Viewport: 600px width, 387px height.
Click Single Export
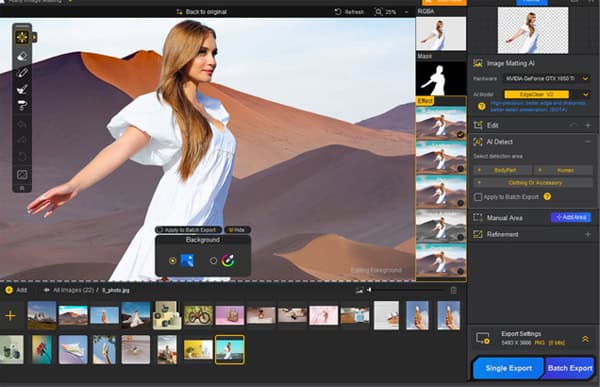click(x=509, y=368)
